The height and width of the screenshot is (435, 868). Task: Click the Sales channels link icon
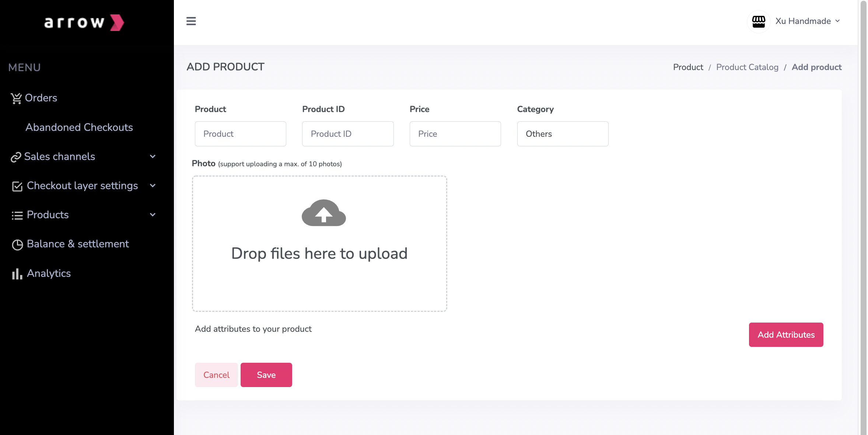pyautogui.click(x=16, y=157)
